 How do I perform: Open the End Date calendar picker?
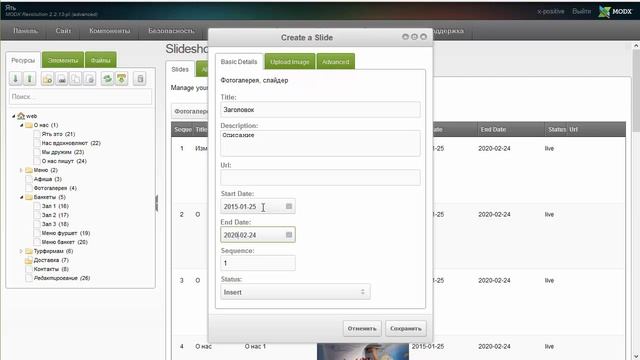click(289, 235)
